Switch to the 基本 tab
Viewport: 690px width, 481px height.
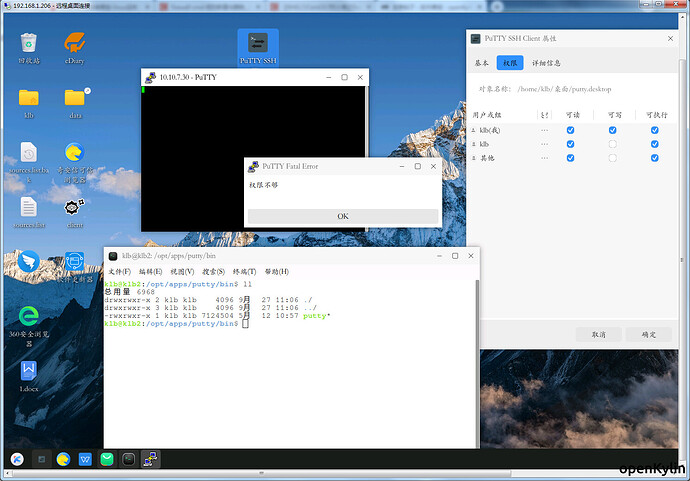point(481,63)
